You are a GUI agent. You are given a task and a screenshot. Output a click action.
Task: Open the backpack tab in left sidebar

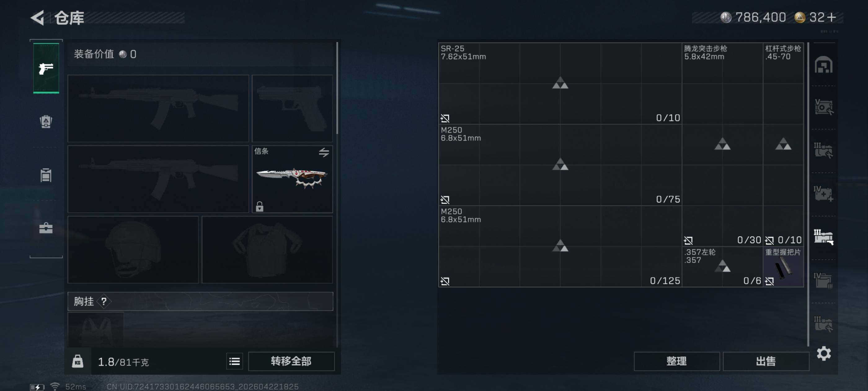point(46,121)
